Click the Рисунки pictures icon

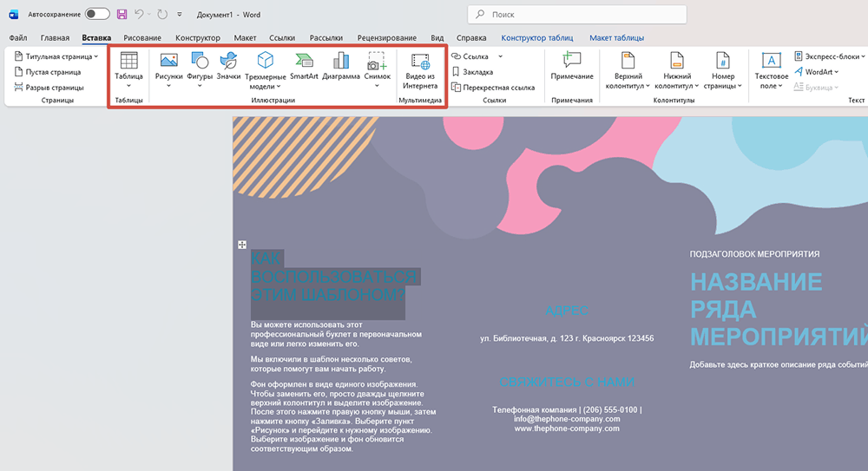[169, 61]
